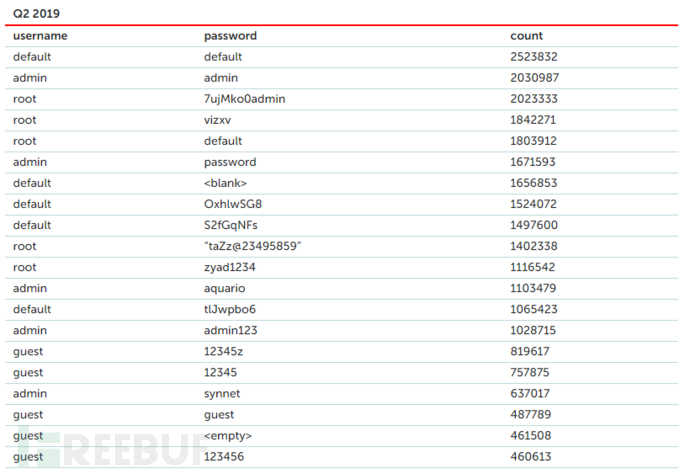Screen dimensions: 690x474
Task: Select the 7ujMko0admin password cell
Action: click(x=244, y=99)
